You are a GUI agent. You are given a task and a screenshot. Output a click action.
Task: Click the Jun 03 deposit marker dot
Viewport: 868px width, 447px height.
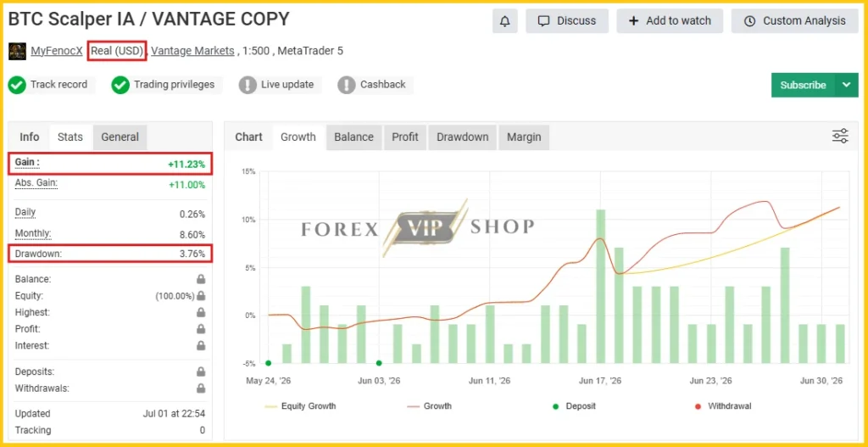[379, 363]
